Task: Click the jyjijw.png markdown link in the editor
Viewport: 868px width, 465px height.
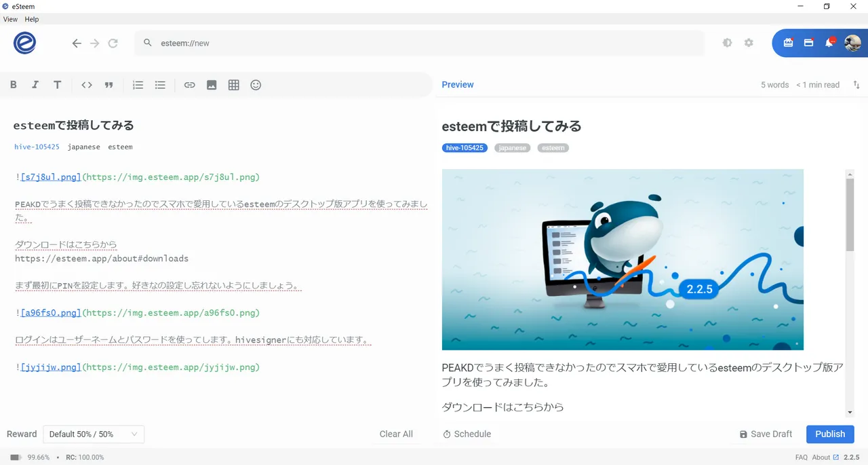Action: click(51, 367)
